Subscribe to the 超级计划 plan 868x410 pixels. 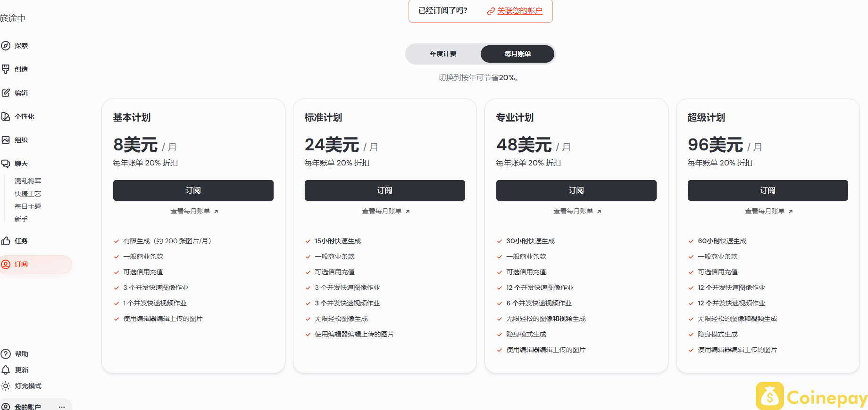click(768, 190)
